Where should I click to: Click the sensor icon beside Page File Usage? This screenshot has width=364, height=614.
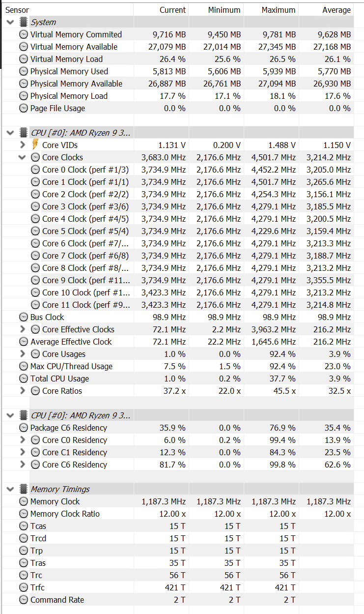coord(23,108)
